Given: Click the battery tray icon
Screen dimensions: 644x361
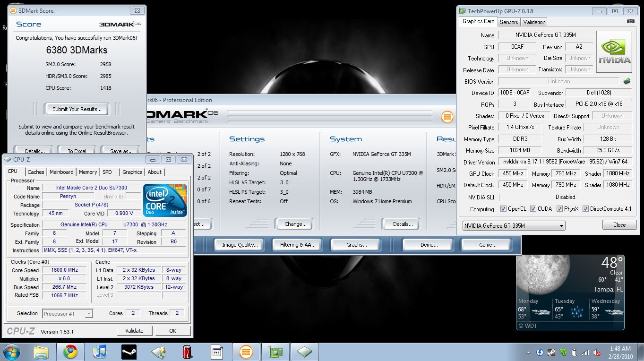Looking at the screenshot, I should [x=574, y=352].
